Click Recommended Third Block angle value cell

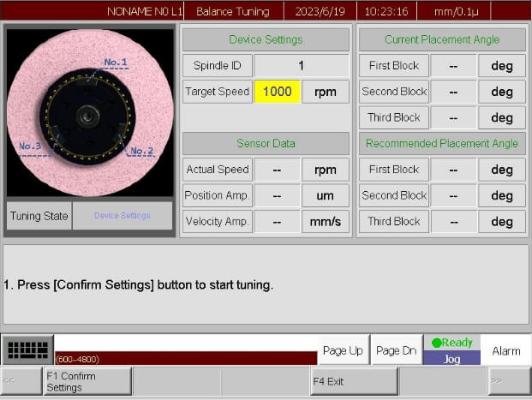point(453,222)
